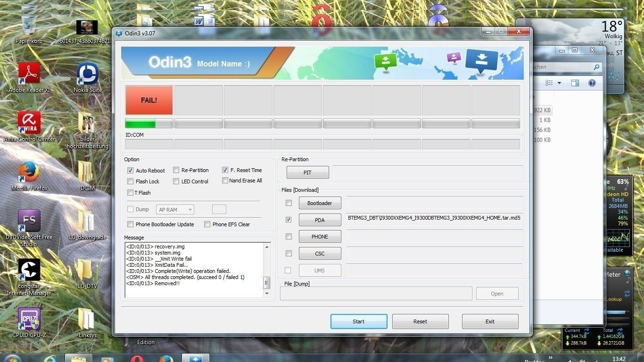Tick the checkbox beside PHONE button
The image size is (644, 362).
pyautogui.click(x=289, y=236)
